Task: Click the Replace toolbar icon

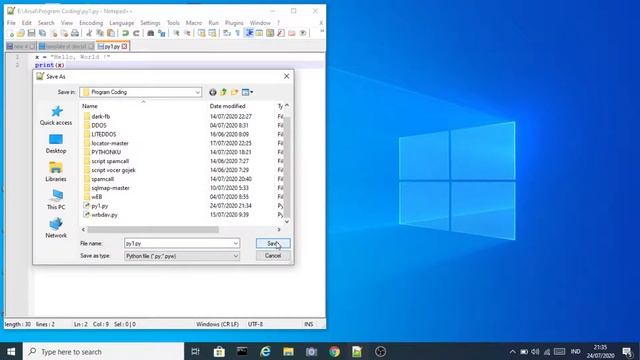Action: (x=162, y=33)
